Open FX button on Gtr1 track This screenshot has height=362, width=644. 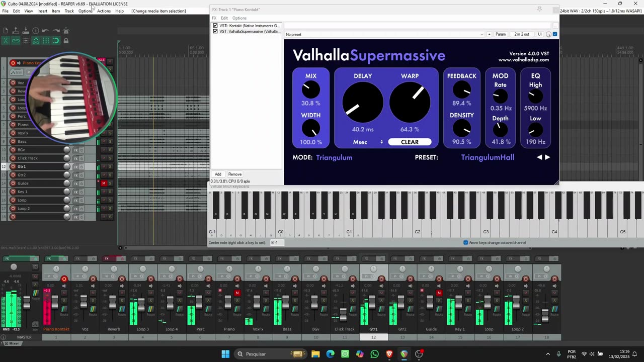76,166
